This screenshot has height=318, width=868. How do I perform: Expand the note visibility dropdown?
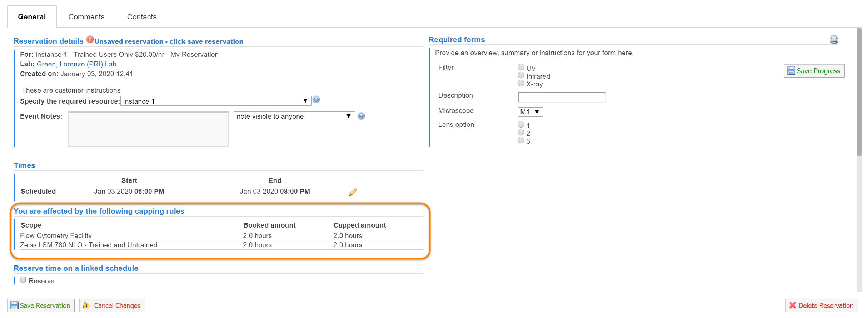click(294, 116)
